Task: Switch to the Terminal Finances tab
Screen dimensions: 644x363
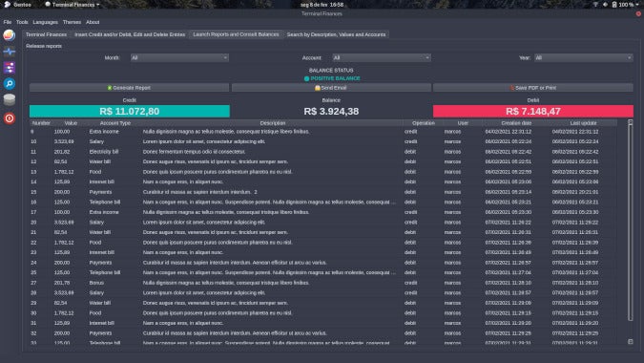Action: pos(46,34)
